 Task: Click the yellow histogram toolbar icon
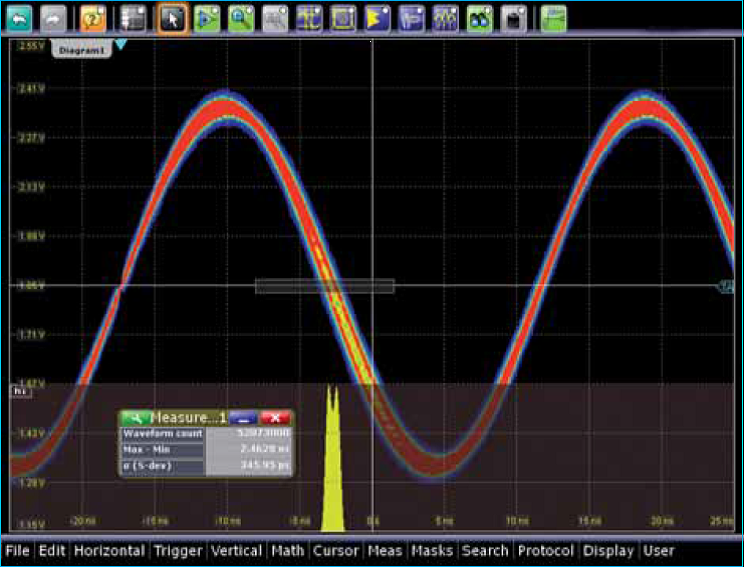click(x=377, y=17)
